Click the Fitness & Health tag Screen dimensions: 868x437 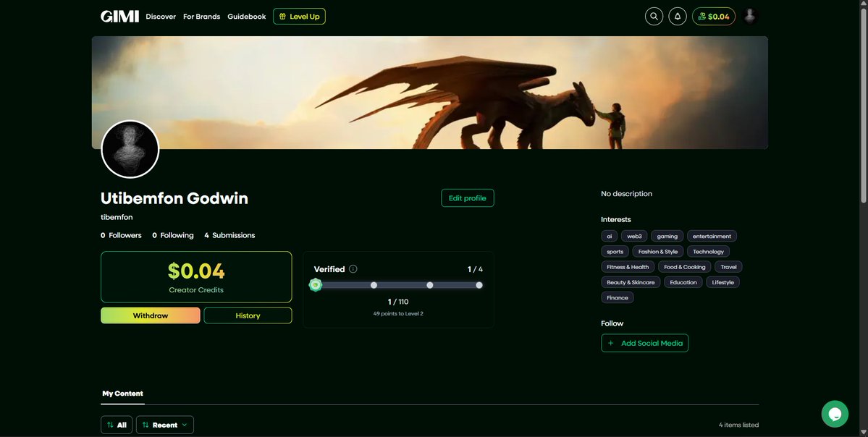coord(628,267)
